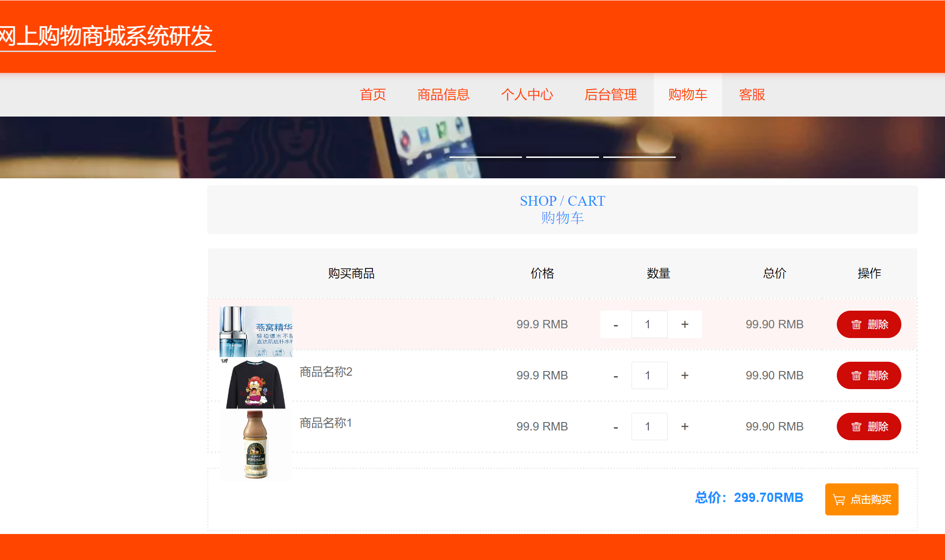Delete the first cart item
Screen dimensions: 945x560
pos(868,324)
